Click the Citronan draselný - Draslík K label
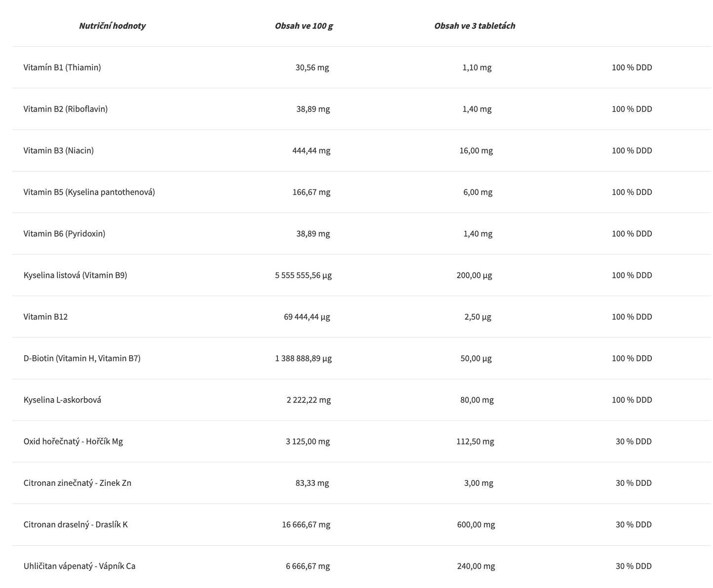The height and width of the screenshot is (588, 713). (x=75, y=524)
